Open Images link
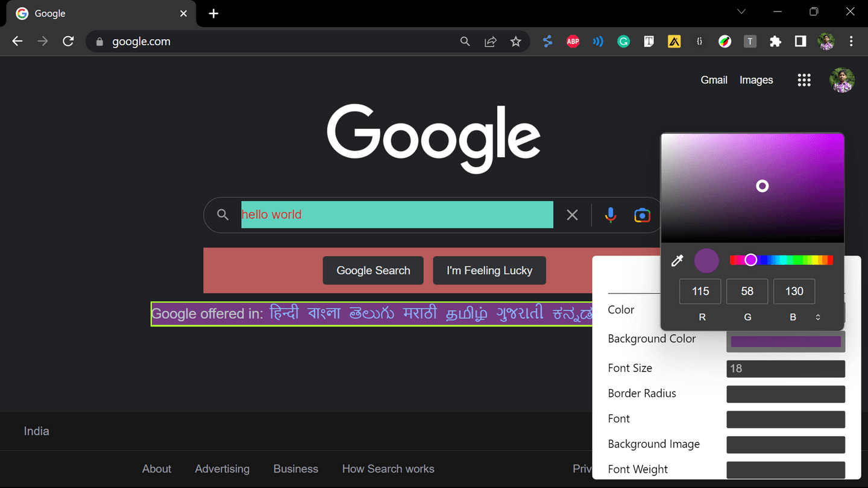Viewport: 868px width, 488px height. 756,80
